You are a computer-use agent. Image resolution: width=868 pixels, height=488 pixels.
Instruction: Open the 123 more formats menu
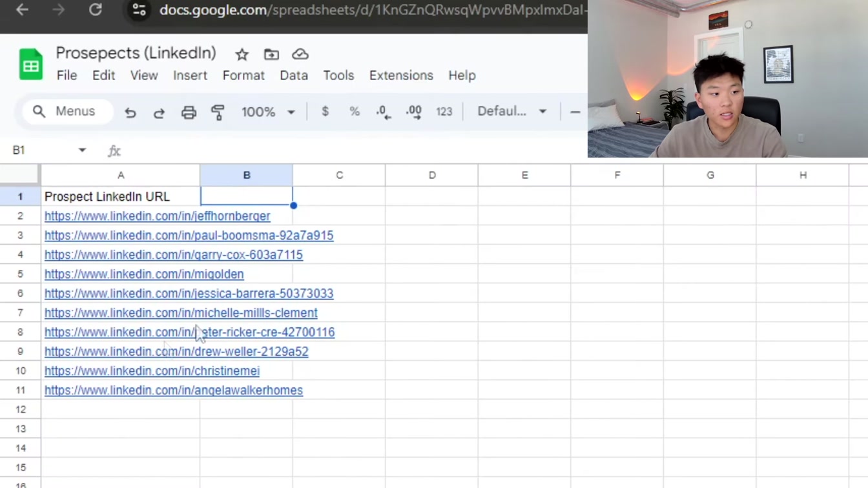click(x=444, y=112)
